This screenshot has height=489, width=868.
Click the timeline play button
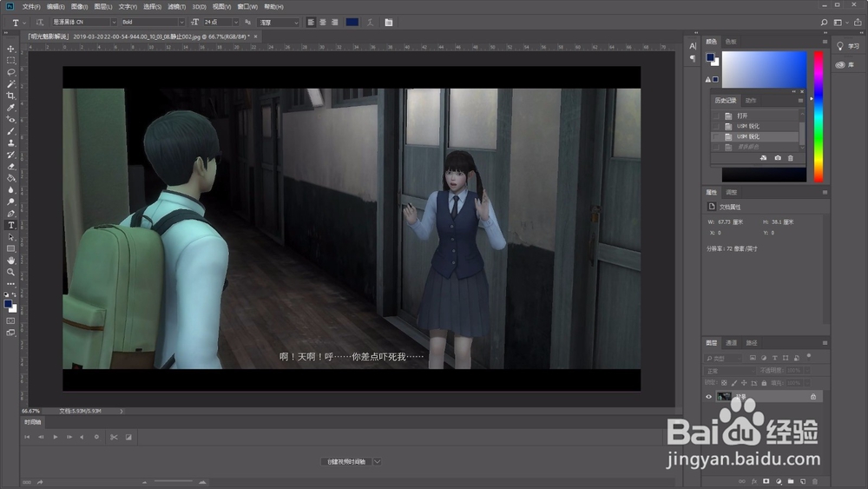click(56, 437)
